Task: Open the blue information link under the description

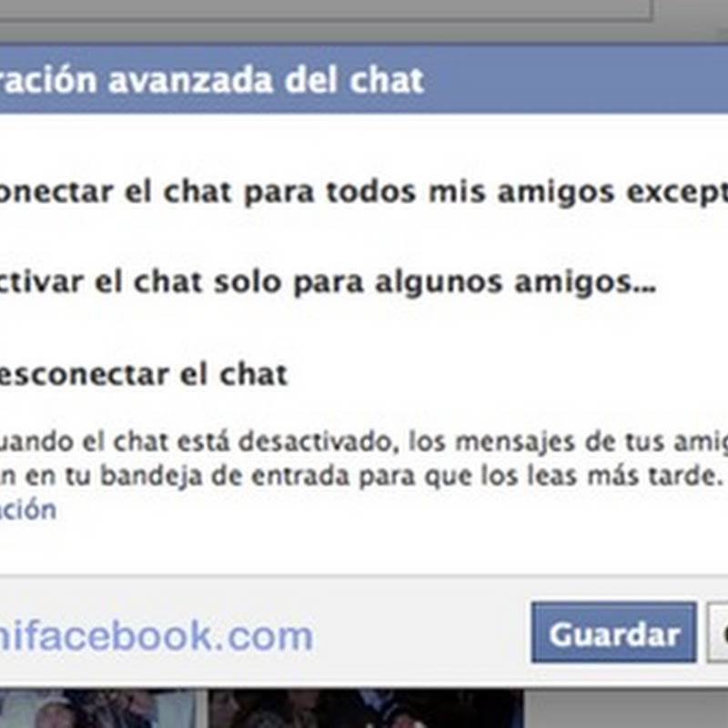Action: (x=28, y=510)
